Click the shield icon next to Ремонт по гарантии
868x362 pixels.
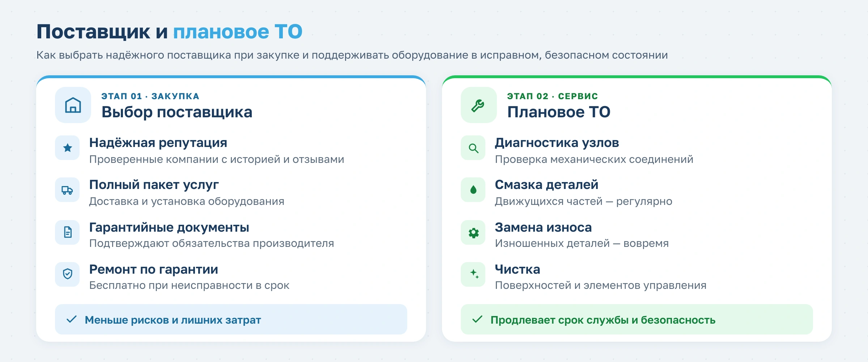tap(67, 274)
